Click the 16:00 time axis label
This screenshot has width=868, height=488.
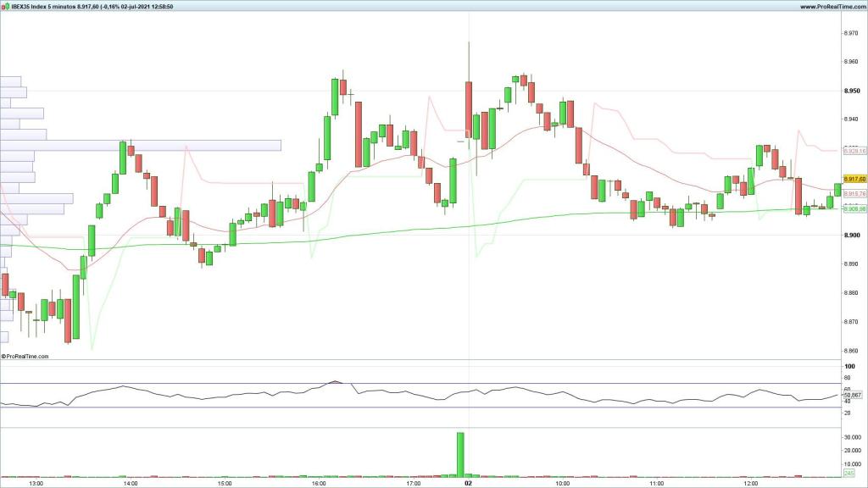(x=319, y=484)
